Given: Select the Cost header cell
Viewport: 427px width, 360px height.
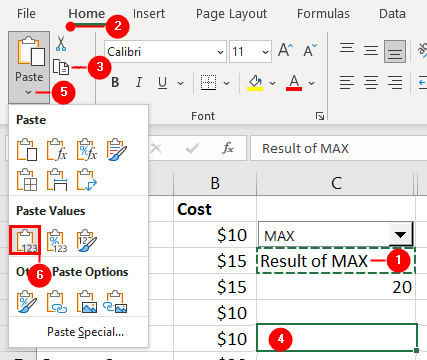Looking at the screenshot, I should (215, 209).
